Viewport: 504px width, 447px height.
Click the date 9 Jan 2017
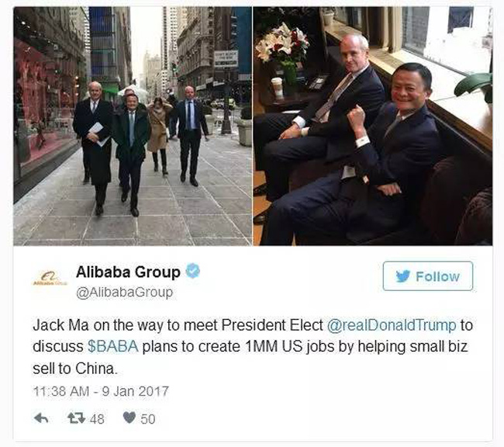(136, 391)
